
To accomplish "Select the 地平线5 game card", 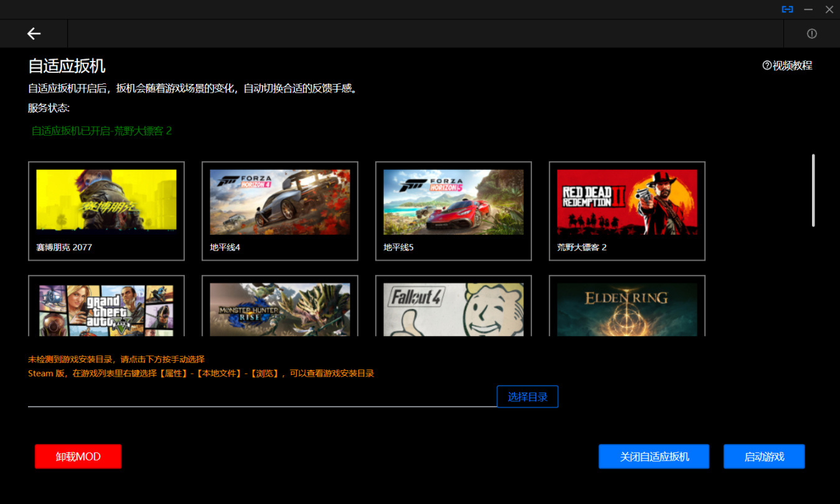I will pos(454,211).
